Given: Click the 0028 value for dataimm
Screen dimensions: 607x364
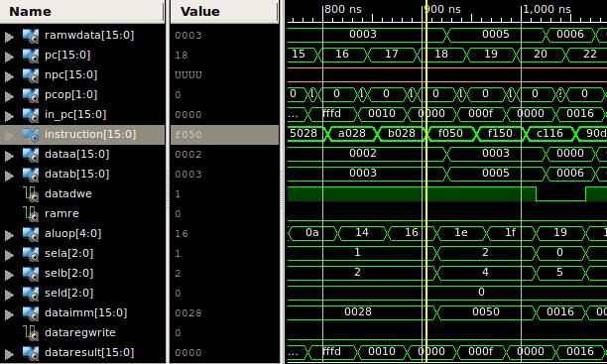Looking at the screenshot, I should click(x=188, y=312).
